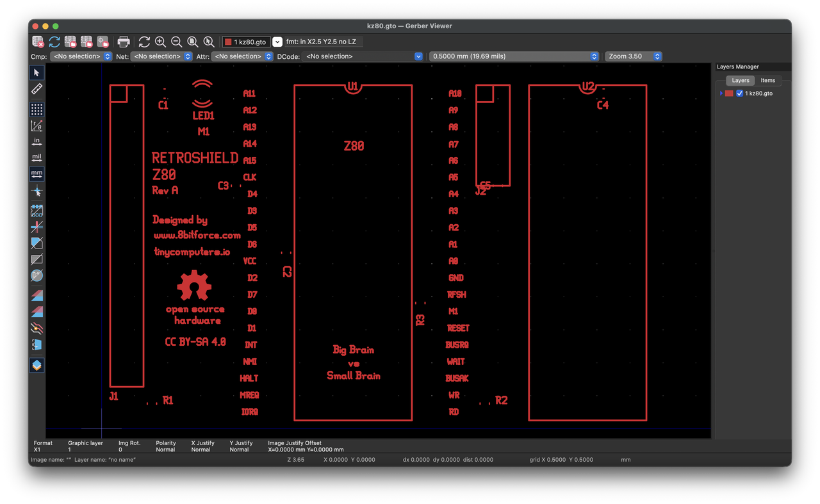
Task: Select the Measure tool
Action: (37, 88)
